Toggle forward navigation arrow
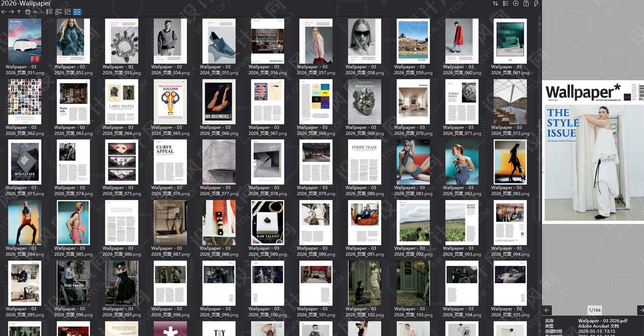 point(11,12)
